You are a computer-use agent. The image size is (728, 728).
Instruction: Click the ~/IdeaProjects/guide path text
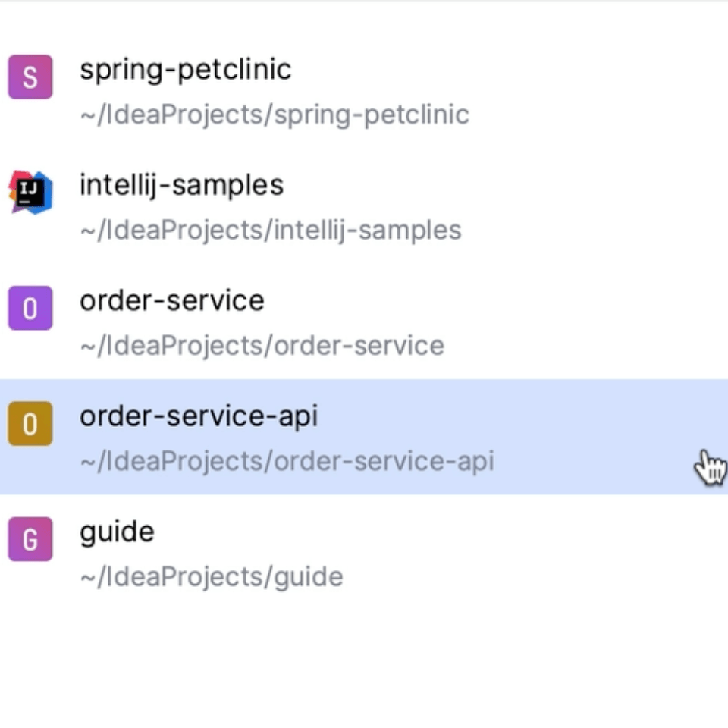[x=212, y=578]
